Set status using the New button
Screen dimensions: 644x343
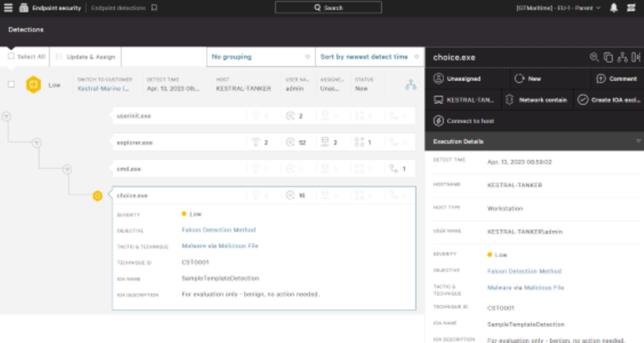coord(550,79)
